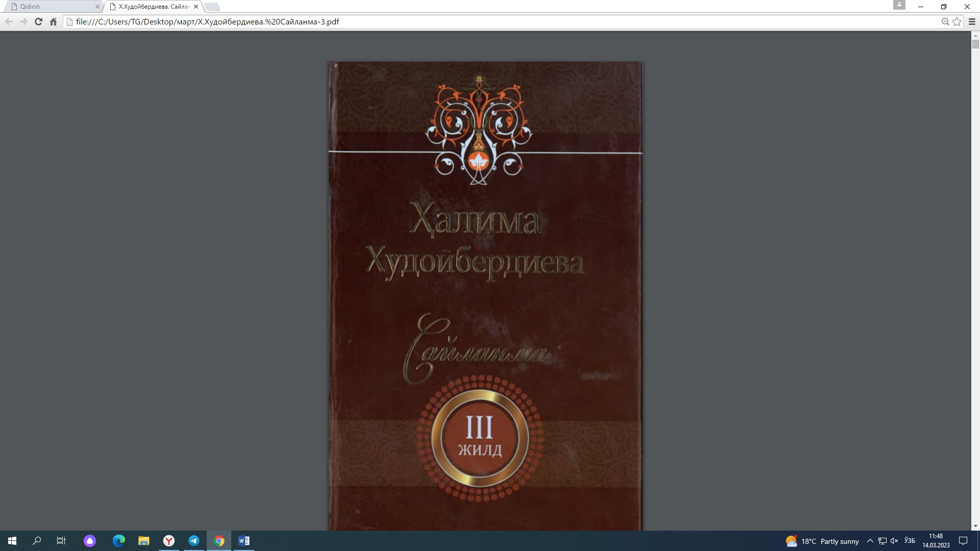Reload the current PDF page
The height and width of the screenshot is (551, 980).
(x=38, y=22)
